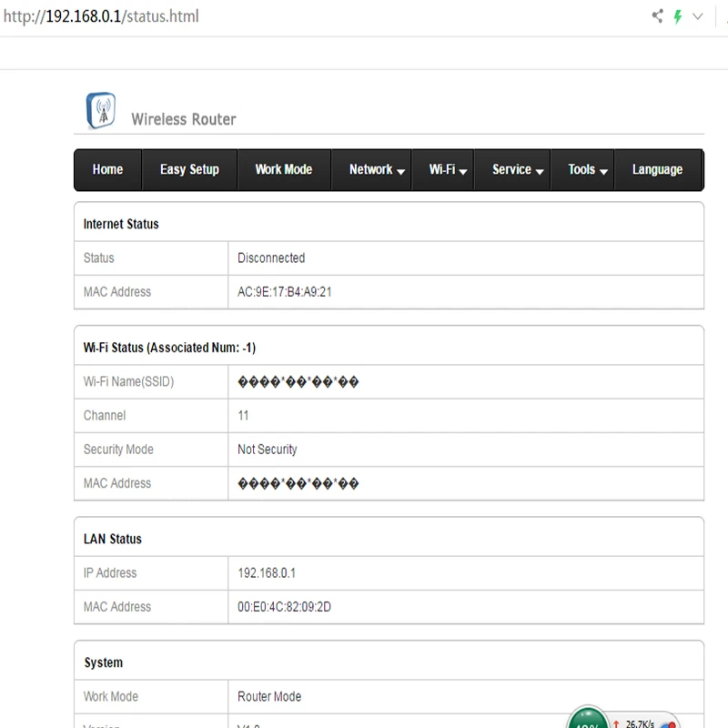Expand the address bar dropdown chevron
Image resolution: width=728 pixels, height=728 pixels.
[x=697, y=16]
